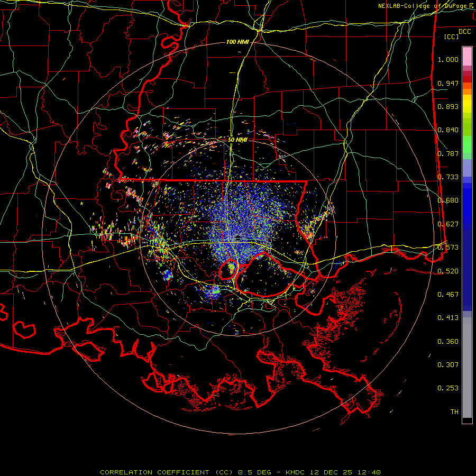Viewport: 476px width, 476px height.
Task: Click the 0.947 value on the color scale
Action: [448, 83]
